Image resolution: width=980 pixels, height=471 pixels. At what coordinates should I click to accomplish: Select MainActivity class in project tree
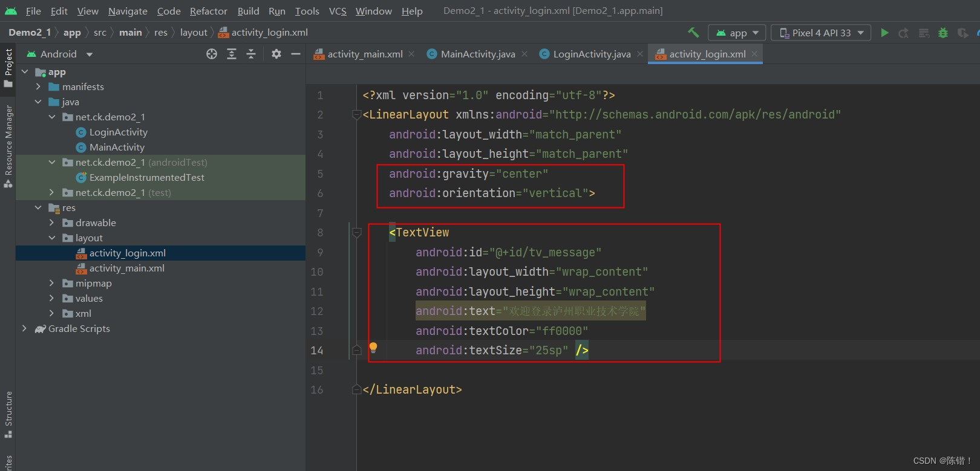point(117,147)
